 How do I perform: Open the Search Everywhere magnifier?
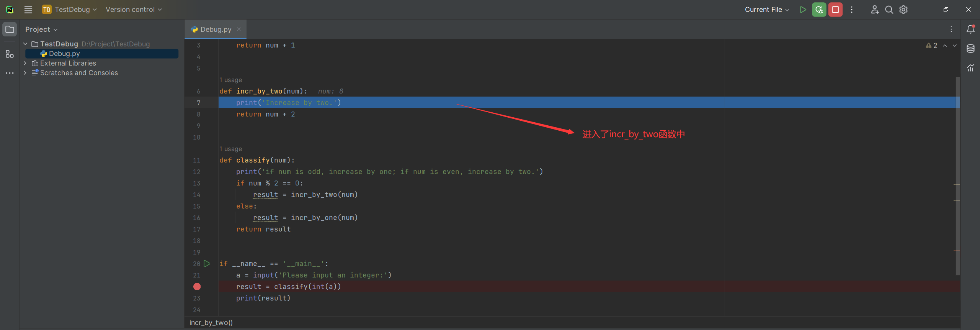(889, 10)
